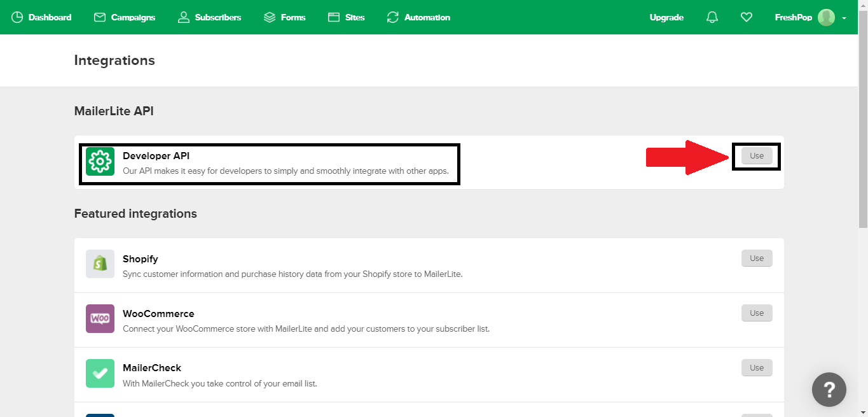The width and height of the screenshot is (868, 417).
Task: Click the Use button for Developer API
Action: tap(757, 156)
